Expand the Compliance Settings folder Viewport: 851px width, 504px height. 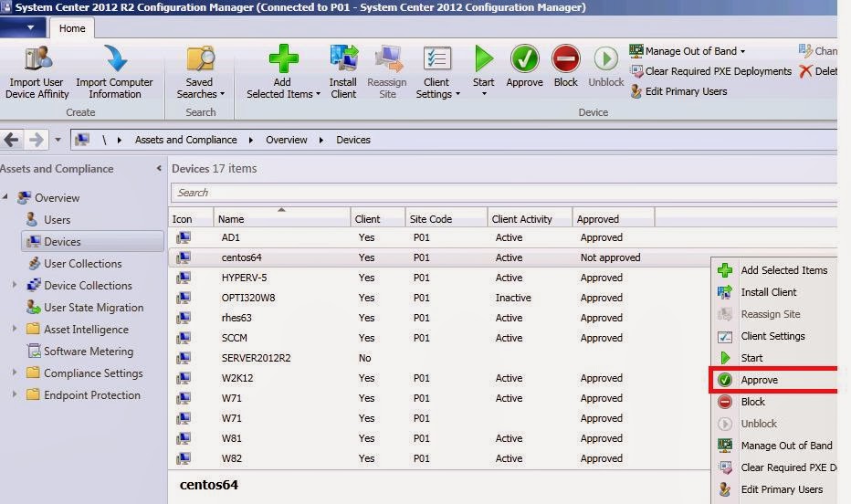click(x=15, y=373)
